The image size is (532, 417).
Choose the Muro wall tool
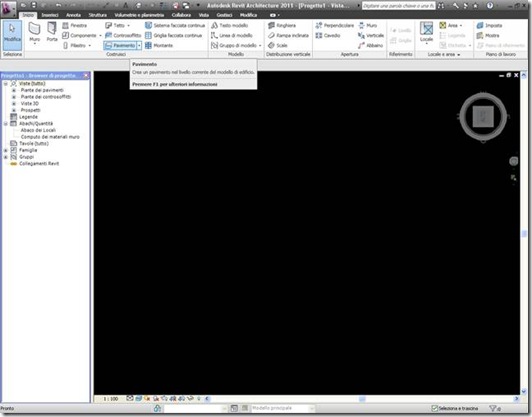click(34, 33)
